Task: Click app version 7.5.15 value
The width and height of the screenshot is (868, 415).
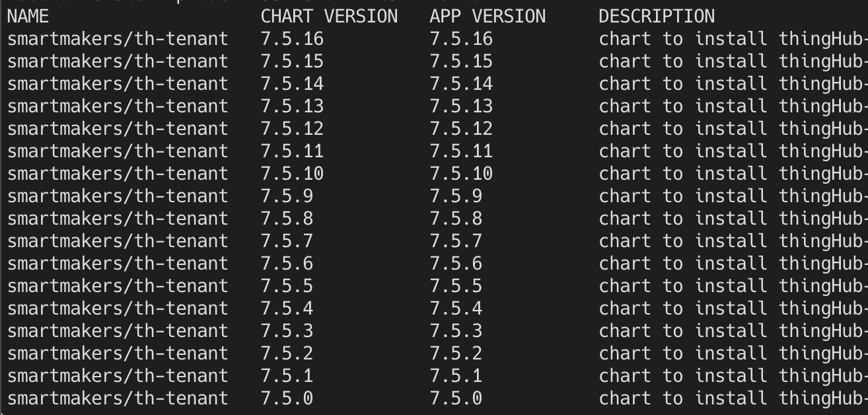Action: 461,61
